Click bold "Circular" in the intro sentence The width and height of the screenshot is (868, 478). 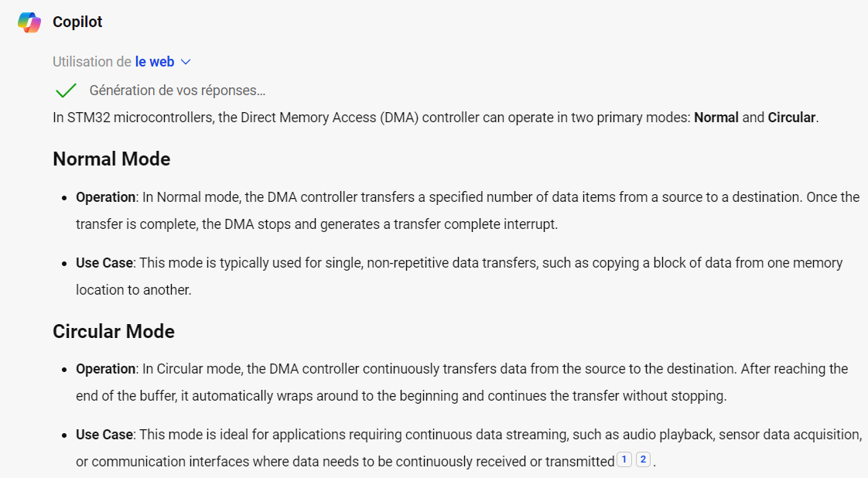pyautogui.click(x=791, y=118)
